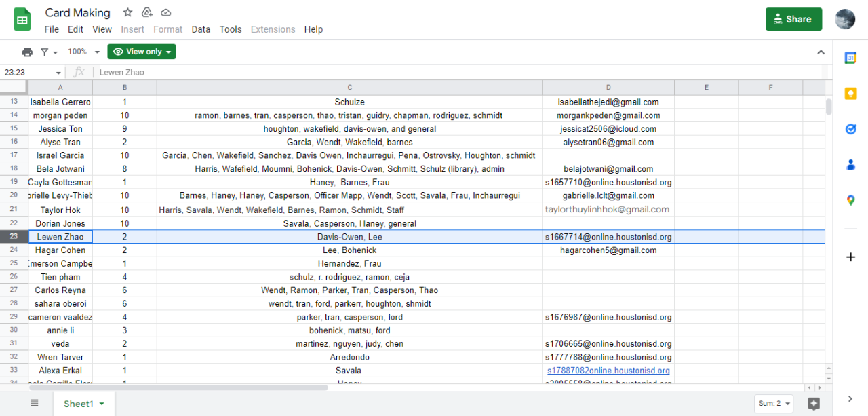The height and width of the screenshot is (416, 868).
Task: Click the Google Sheets home logo
Action: (22, 19)
